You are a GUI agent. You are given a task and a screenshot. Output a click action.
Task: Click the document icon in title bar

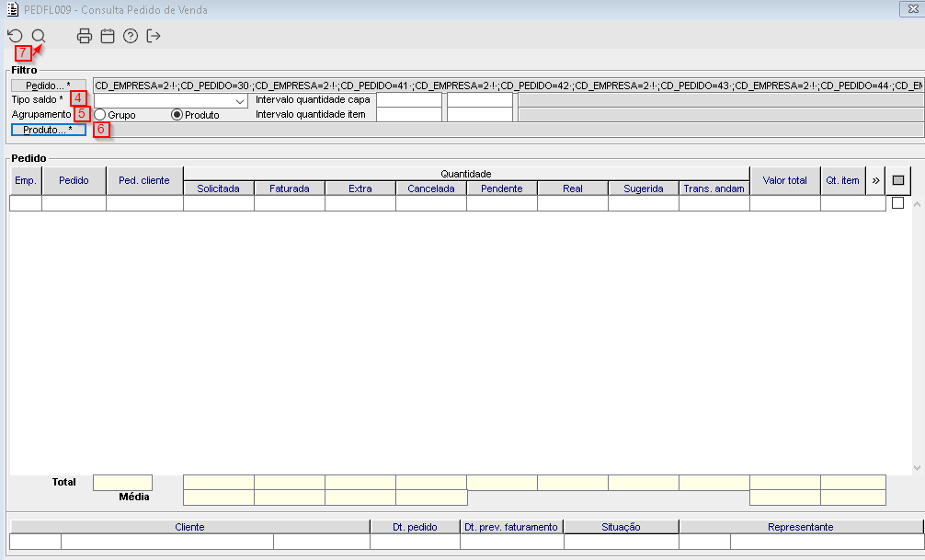[x=12, y=9]
